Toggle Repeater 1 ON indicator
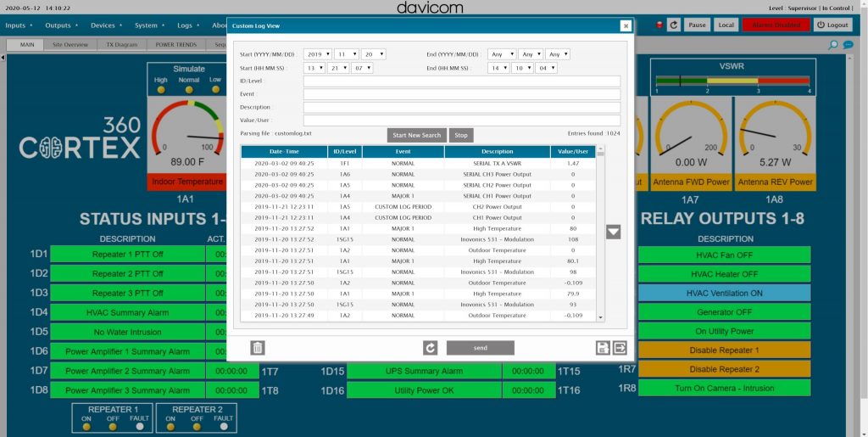Viewport: 868px width, 437px height. (x=86, y=426)
